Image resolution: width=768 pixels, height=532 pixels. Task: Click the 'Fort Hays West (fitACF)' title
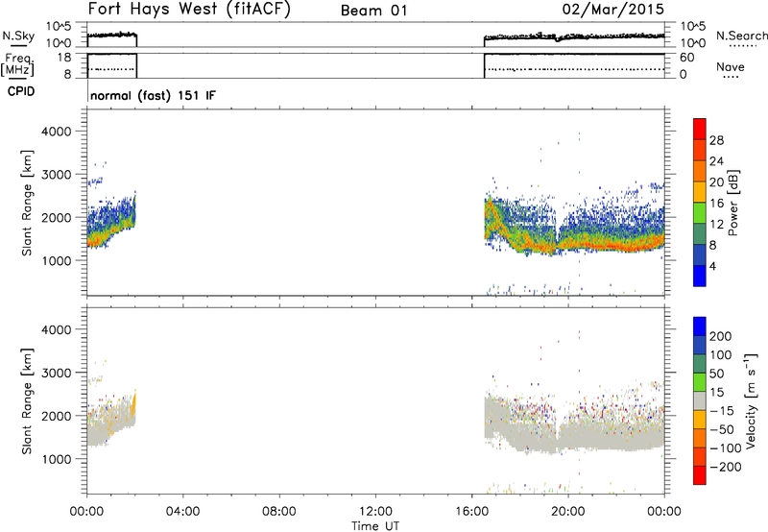(189, 9)
